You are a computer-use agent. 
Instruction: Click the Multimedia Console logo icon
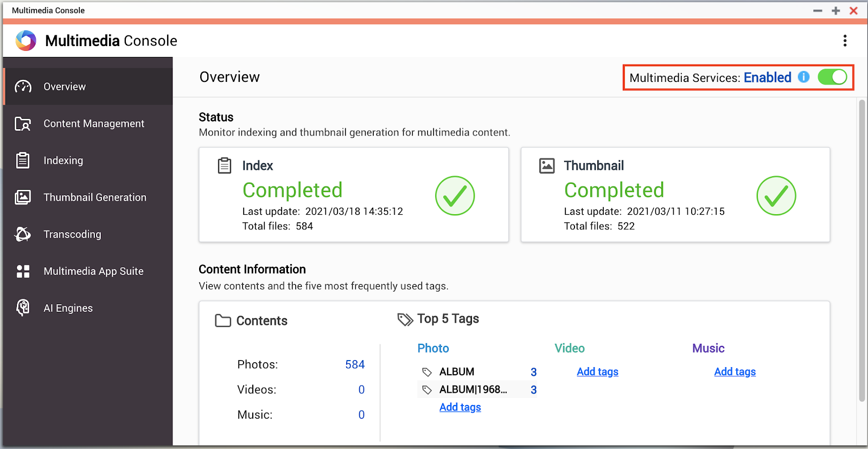(25, 41)
